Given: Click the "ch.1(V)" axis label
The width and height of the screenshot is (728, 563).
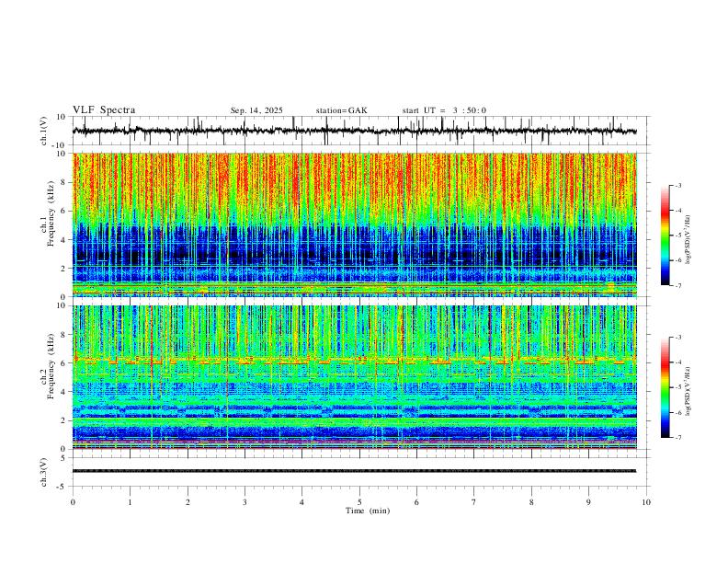Looking at the screenshot, I should pyautogui.click(x=44, y=131).
